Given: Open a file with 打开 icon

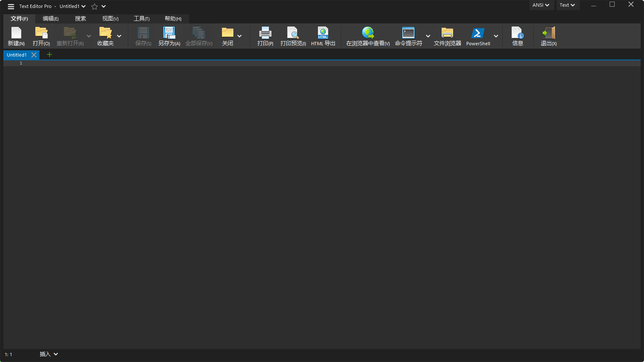Looking at the screenshot, I should (41, 34).
